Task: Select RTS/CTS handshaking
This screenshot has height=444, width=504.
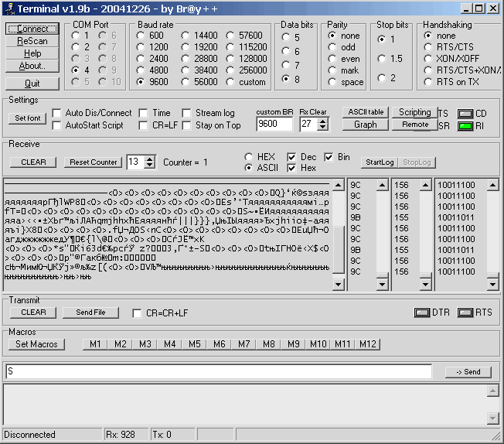Action: (427, 47)
